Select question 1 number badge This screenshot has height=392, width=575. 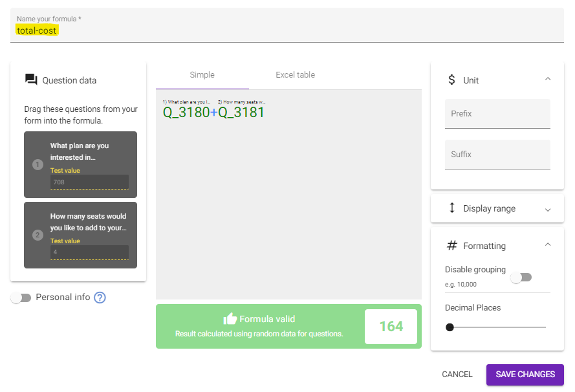coord(38,165)
